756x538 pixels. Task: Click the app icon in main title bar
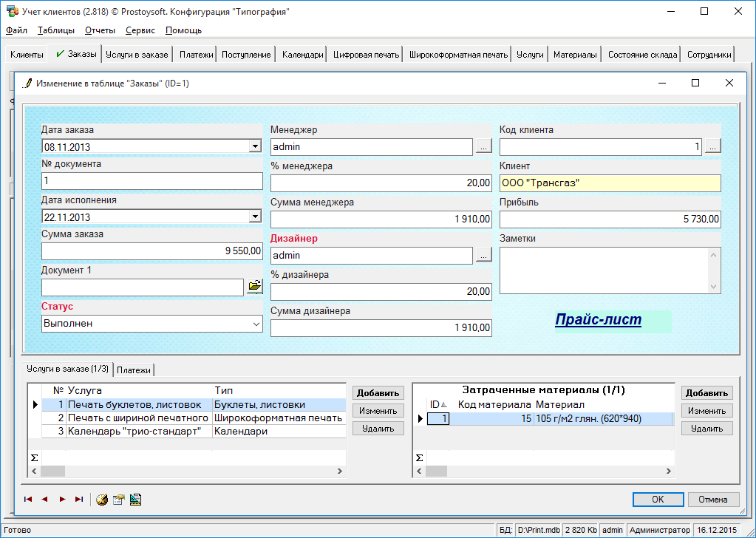pos(13,11)
